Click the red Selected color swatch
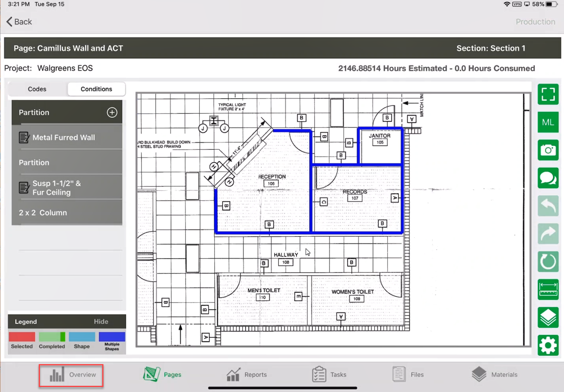Image resolution: width=564 pixels, height=392 pixels. (22, 337)
